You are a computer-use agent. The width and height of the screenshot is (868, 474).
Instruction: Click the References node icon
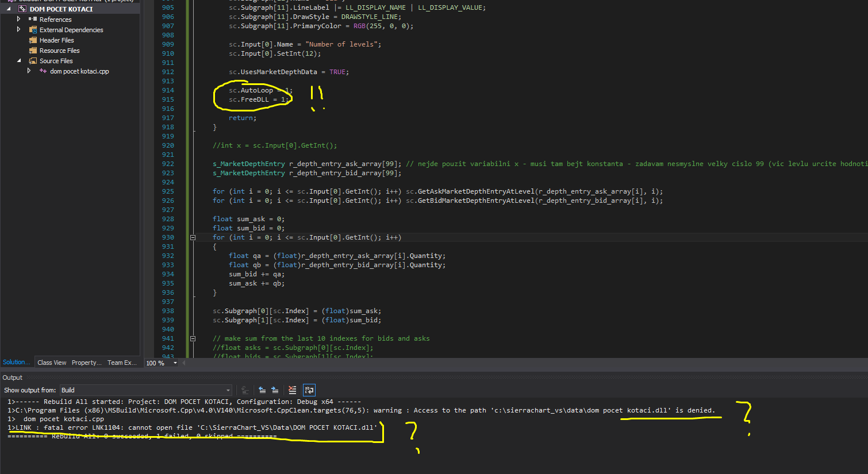(33, 20)
